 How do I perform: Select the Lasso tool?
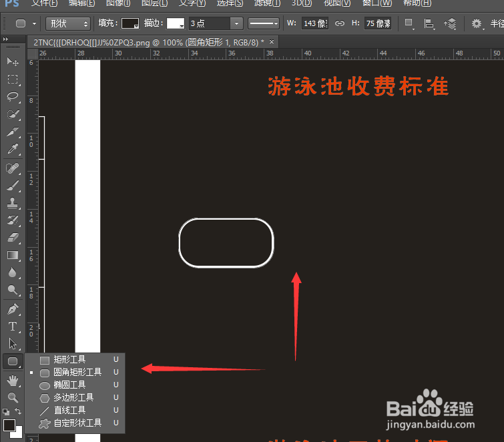tap(13, 96)
